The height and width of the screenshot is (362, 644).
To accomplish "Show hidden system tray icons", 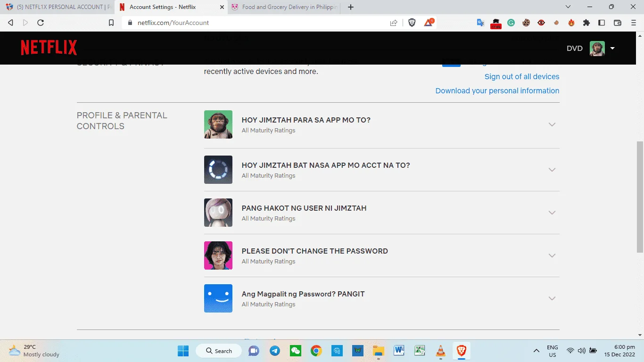I will point(536,351).
